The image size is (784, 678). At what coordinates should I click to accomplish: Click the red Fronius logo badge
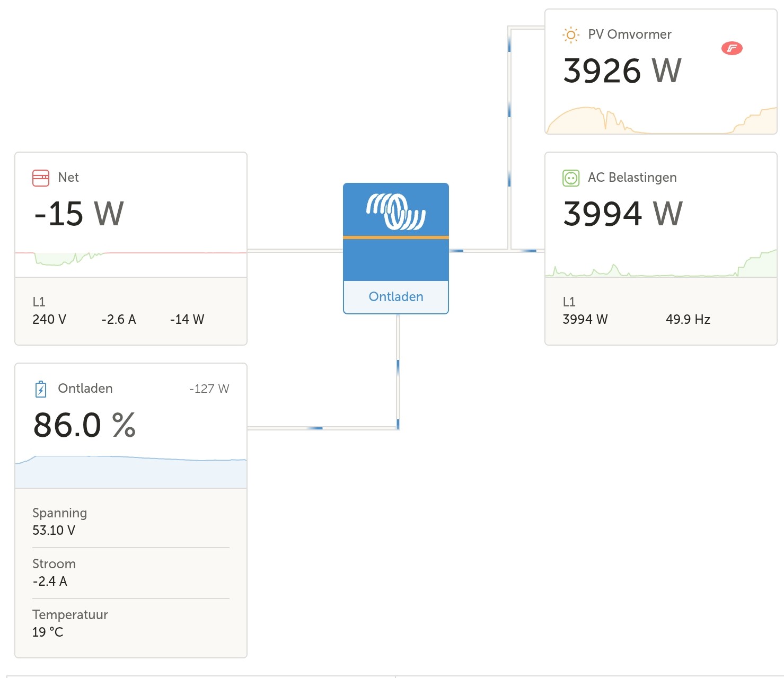(x=732, y=48)
